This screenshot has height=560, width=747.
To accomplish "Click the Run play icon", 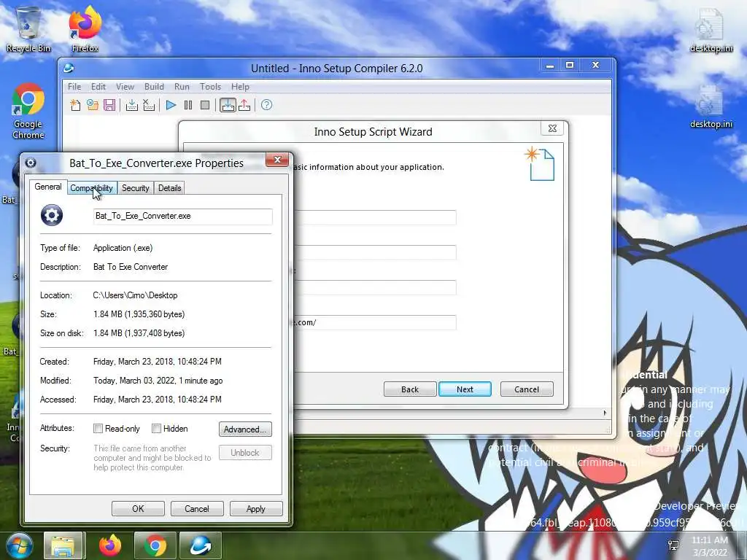I will (171, 105).
